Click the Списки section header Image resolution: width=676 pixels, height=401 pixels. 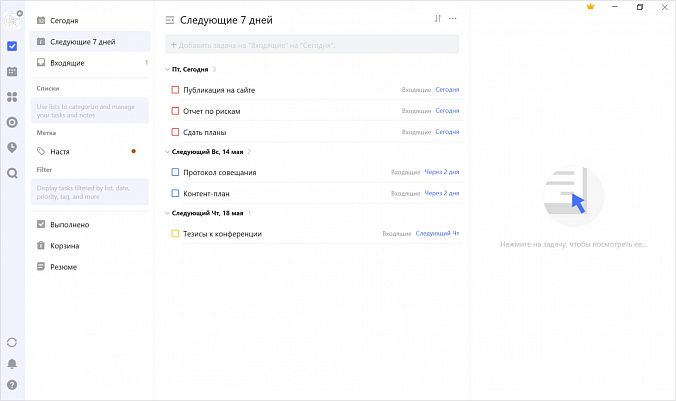[48, 88]
